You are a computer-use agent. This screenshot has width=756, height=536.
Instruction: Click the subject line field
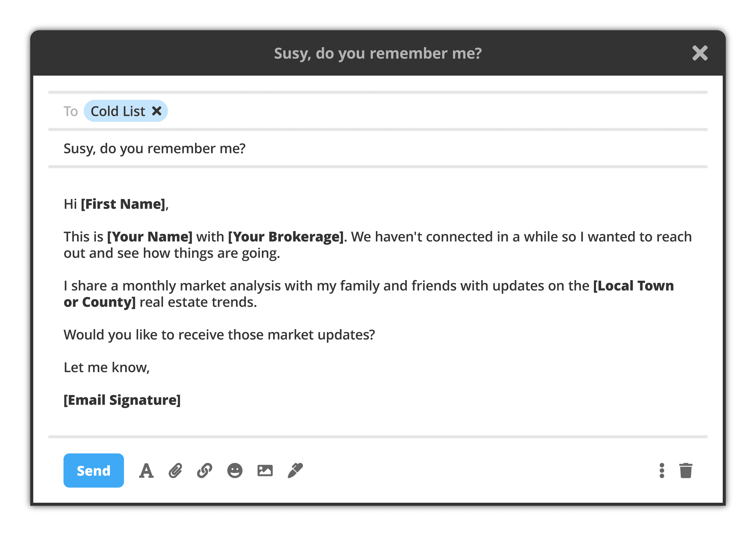click(x=378, y=149)
